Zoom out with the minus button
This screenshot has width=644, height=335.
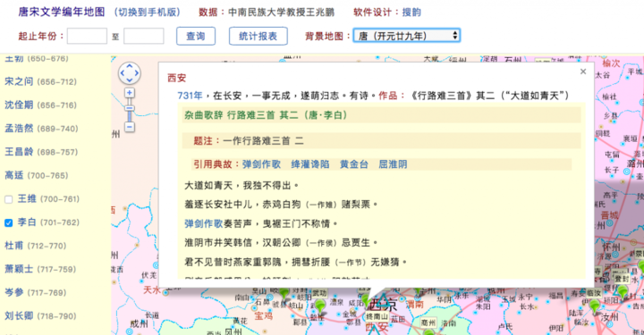(130, 127)
